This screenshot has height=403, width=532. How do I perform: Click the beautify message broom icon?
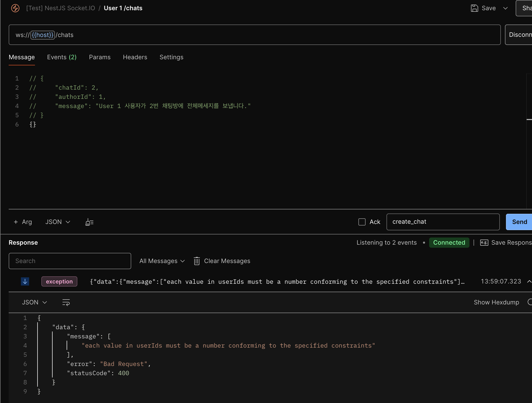click(89, 222)
